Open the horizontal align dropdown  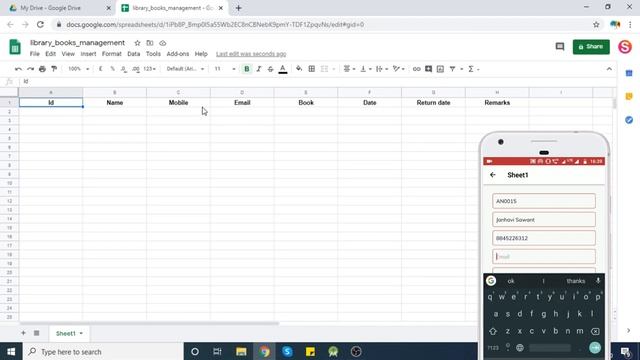349,69
